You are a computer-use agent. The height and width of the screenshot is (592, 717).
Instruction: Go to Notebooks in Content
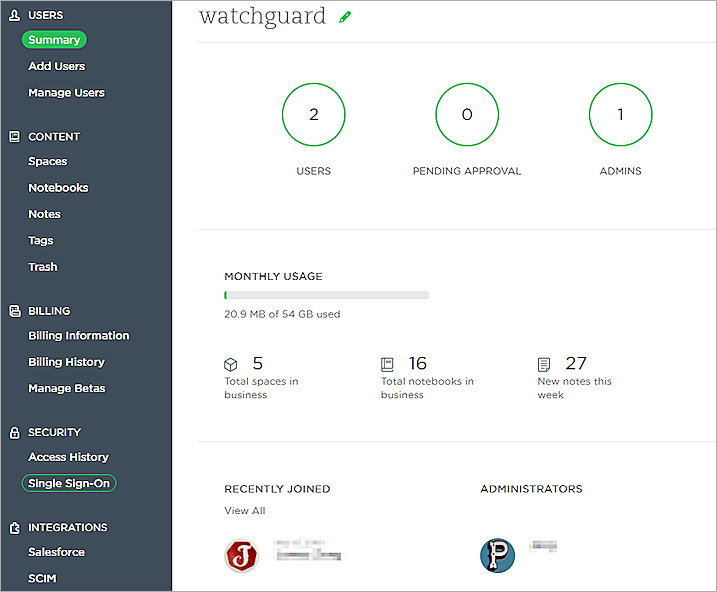point(59,188)
